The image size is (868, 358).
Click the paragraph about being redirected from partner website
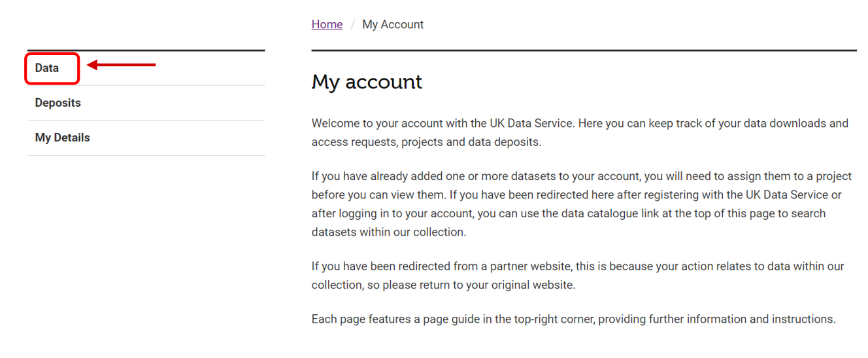[x=578, y=276]
